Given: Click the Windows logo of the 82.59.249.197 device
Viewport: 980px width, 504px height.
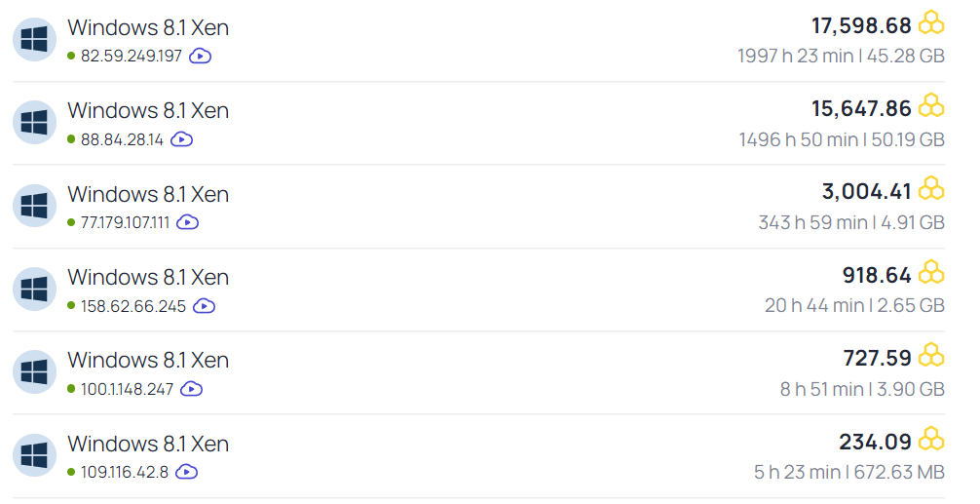Looking at the screenshot, I should point(34,40).
